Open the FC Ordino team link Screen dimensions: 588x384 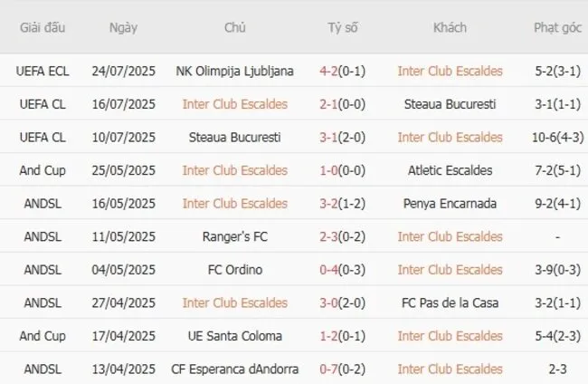tap(234, 269)
